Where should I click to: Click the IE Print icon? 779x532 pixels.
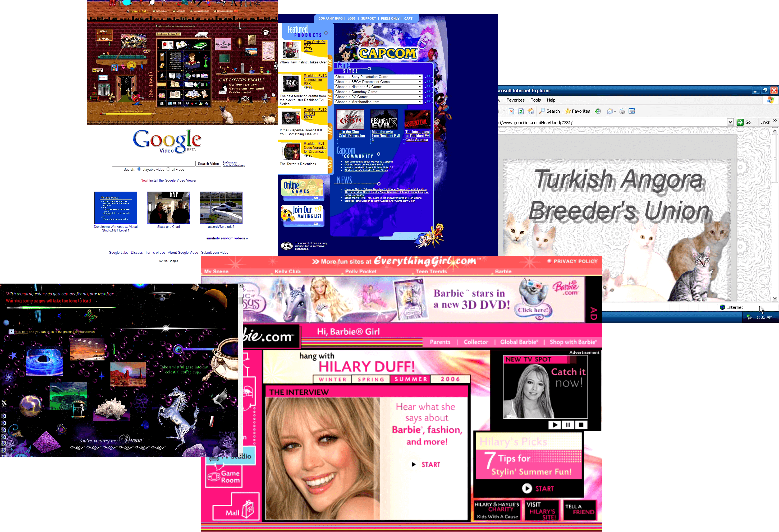(x=622, y=111)
